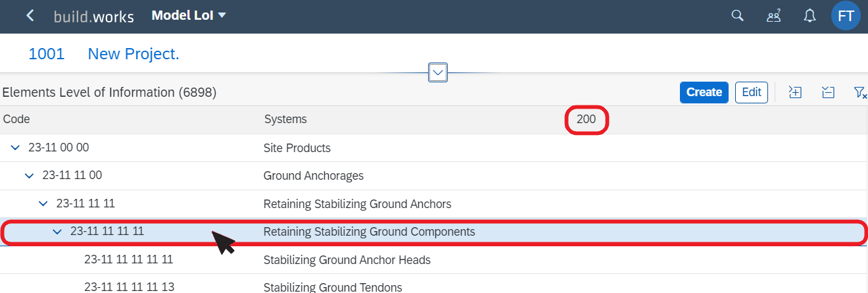Open the search magnifier icon
This screenshot has height=293, width=868.
(x=738, y=16)
